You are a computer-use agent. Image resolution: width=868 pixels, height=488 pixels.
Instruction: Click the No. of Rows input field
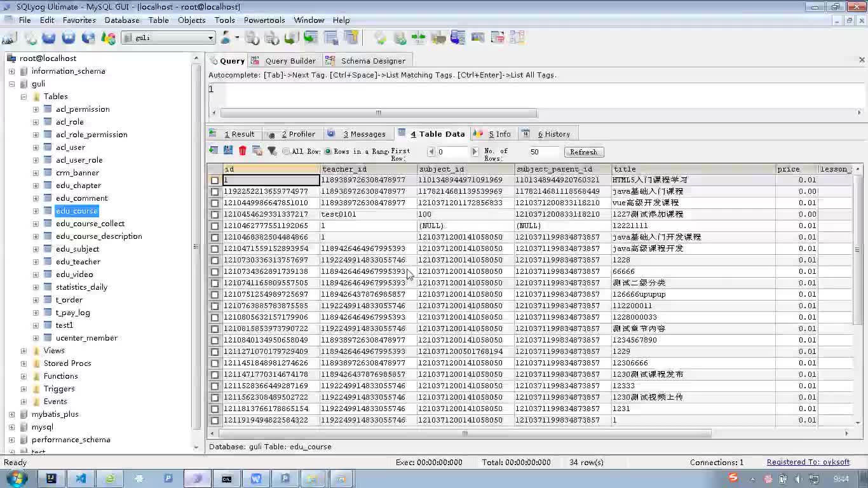coord(545,152)
